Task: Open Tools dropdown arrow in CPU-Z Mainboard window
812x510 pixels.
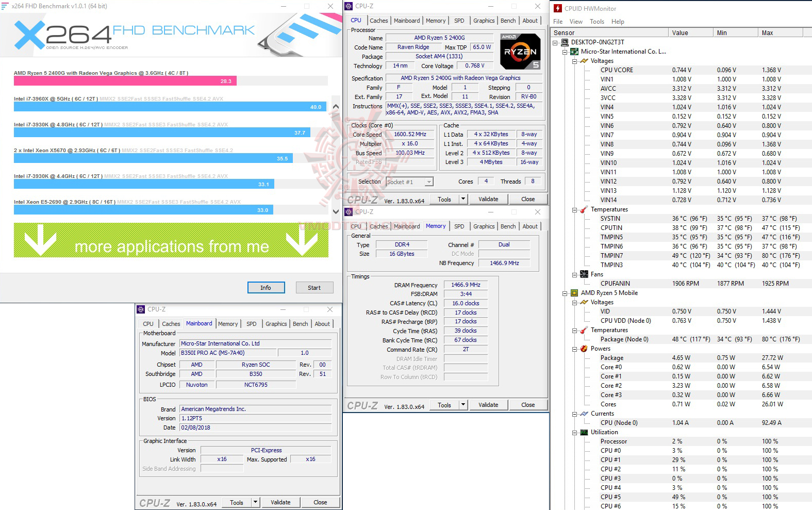Action: (255, 502)
